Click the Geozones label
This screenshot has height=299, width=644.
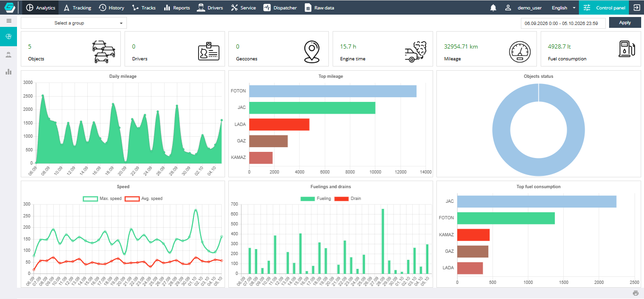[x=247, y=59]
